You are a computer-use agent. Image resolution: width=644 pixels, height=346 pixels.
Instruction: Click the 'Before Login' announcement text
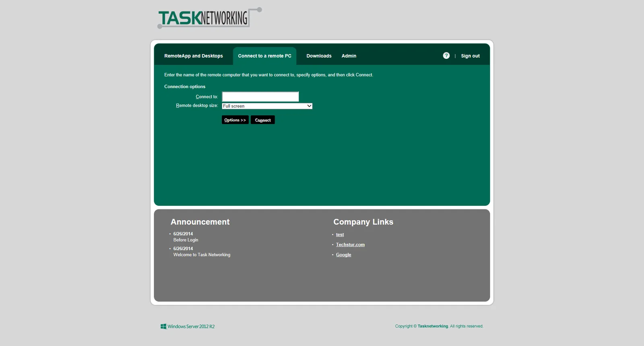point(186,240)
